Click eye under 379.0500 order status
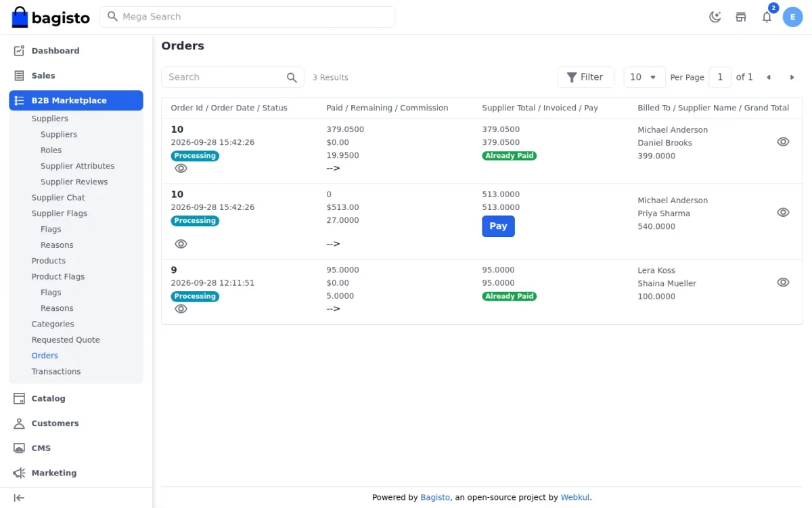Viewport: 812px width, 508px height. click(181, 168)
